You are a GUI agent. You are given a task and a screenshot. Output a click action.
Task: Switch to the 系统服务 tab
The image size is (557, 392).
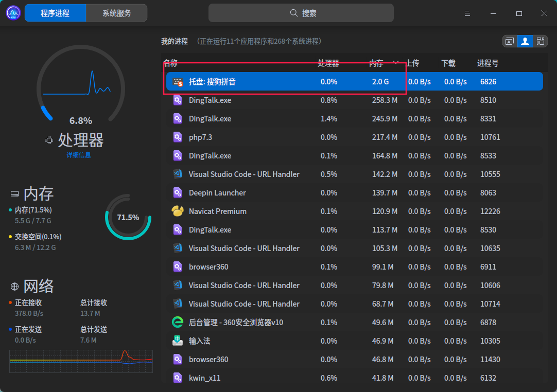click(x=116, y=13)
